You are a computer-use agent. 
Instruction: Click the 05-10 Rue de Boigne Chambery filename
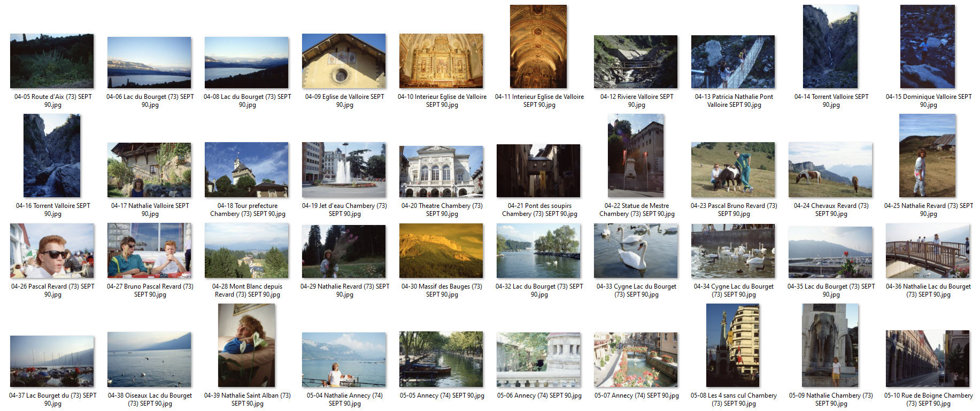pyautogui.click(x=928, y=399)
